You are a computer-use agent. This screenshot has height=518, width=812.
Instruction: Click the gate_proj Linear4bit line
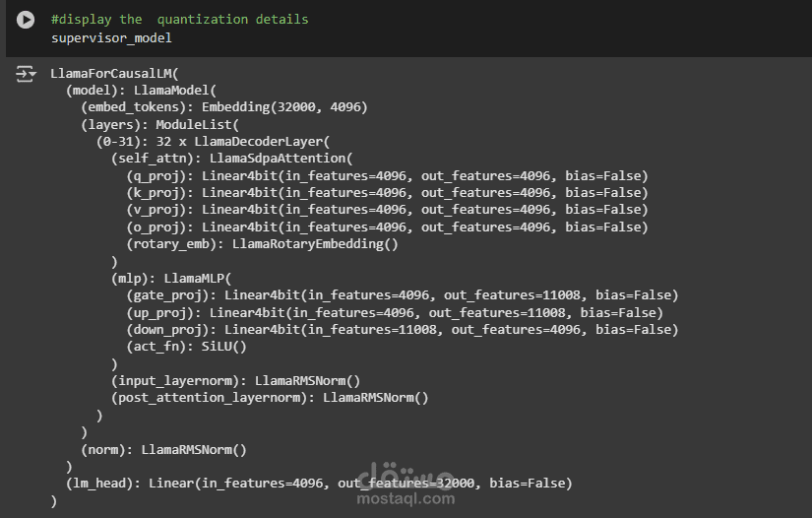(x=402, y=295)
